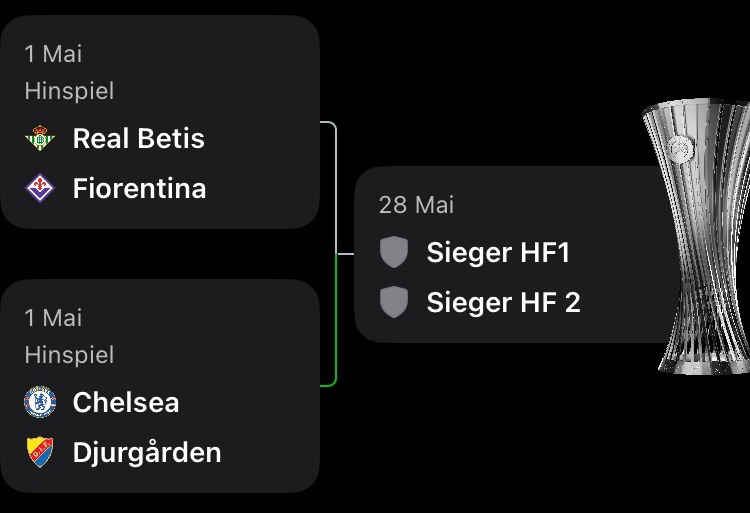Click the Hinspiel label above Chelsea
This screenshot has width=750, height=513.
pyautogui.click(x=69, y=355)
